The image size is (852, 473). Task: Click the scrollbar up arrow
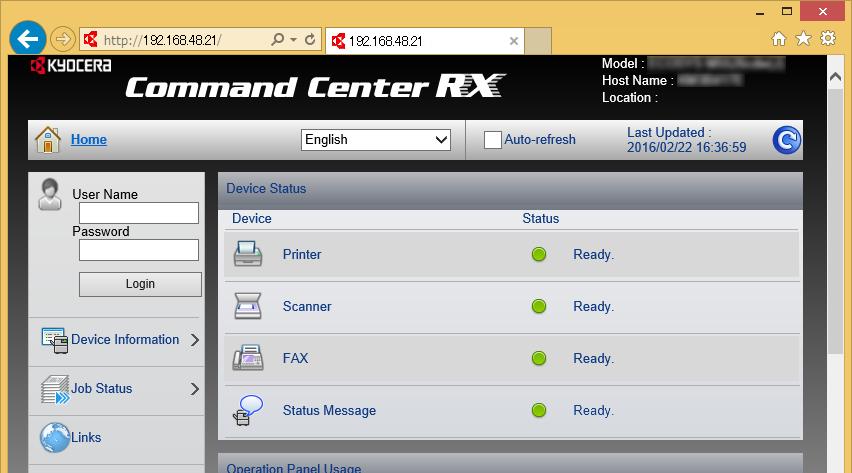(x=835, y=78)
